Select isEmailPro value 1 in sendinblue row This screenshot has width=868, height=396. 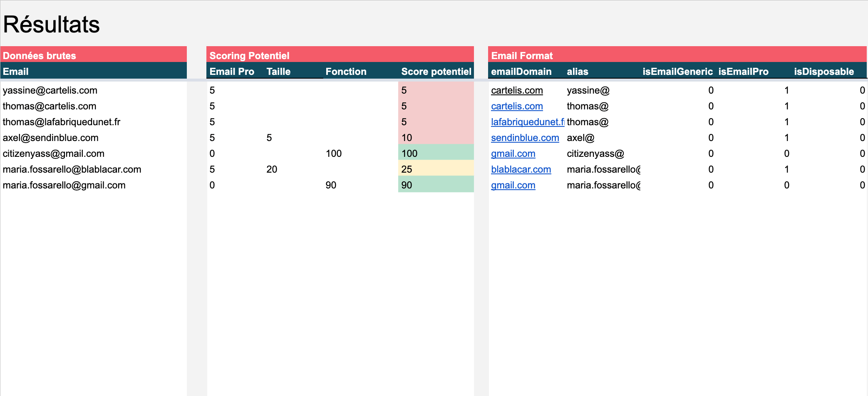(786, 138)
